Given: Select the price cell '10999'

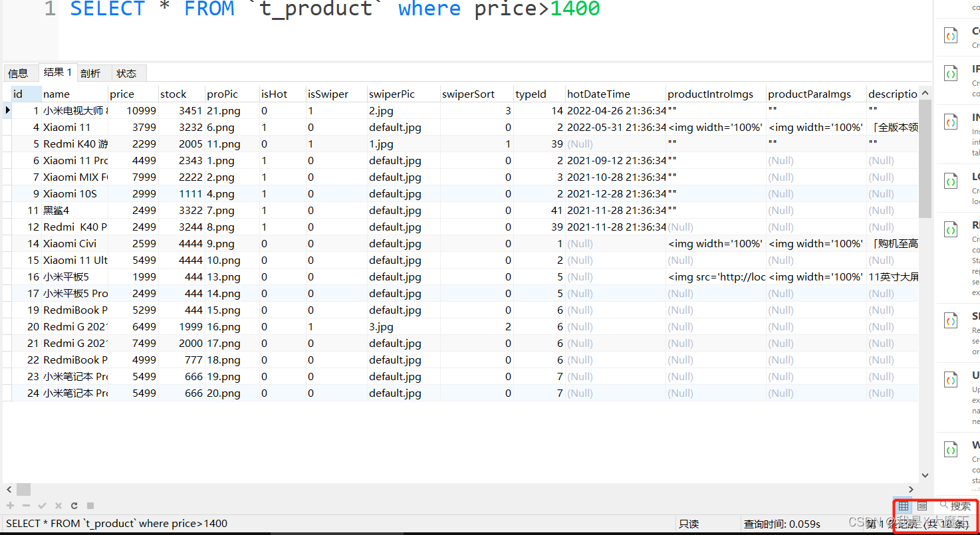Looking at the screenshot, I should point(133,110).
